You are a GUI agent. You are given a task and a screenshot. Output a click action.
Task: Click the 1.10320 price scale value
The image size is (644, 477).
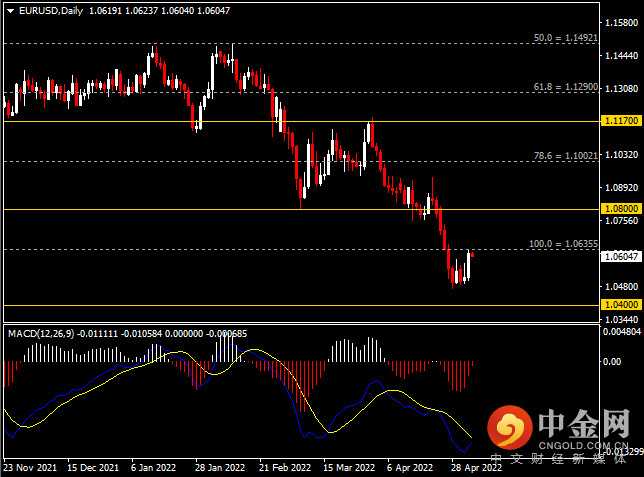point(621,154)
